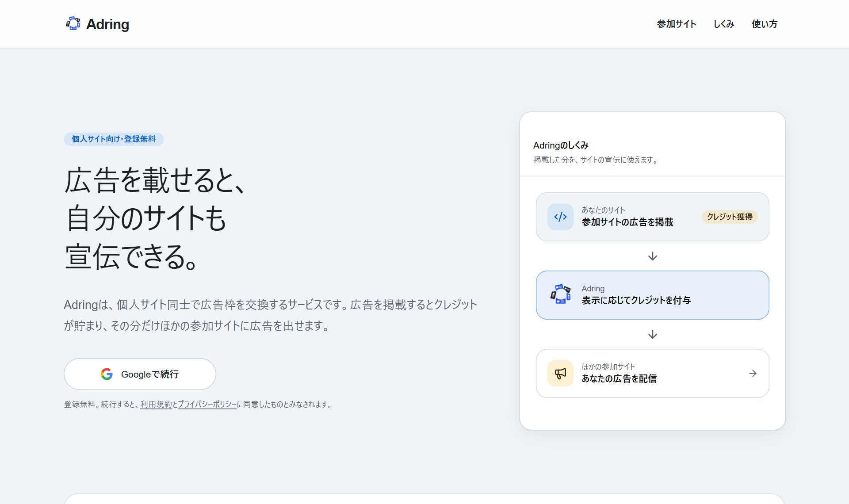Click the Googleで続行 button
Viewport: 849px width, 504px height.
[x=140, y=374]
